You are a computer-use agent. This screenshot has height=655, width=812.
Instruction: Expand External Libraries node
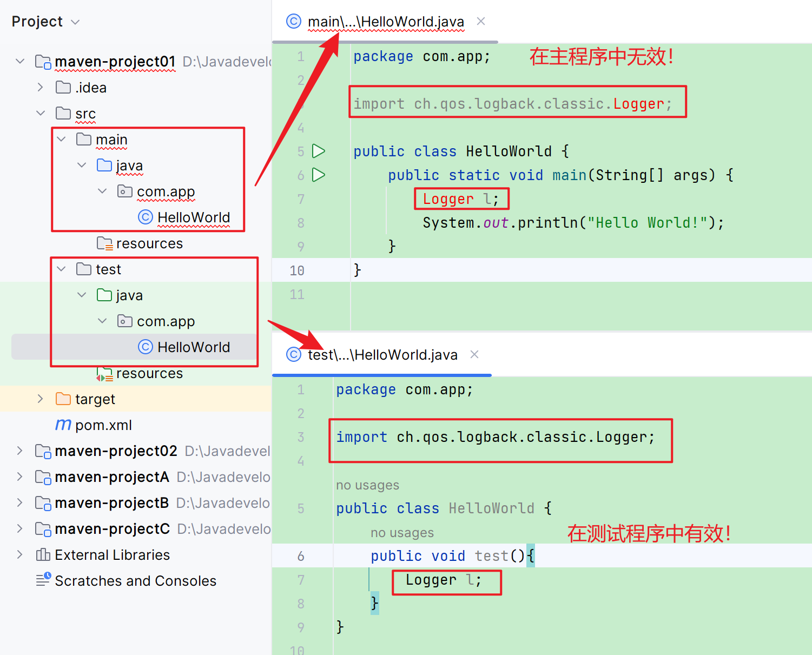point(20,554)
